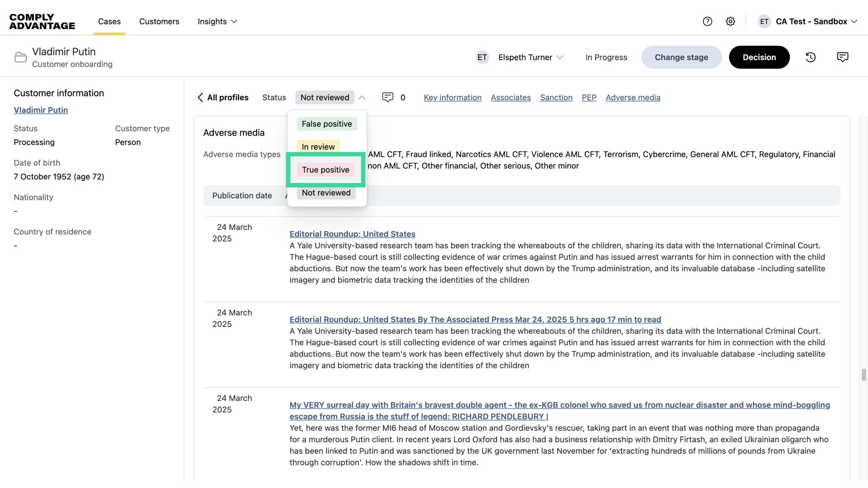This screenshot has height=488, width=868.
Task: Open the help question mark icon
Action: (708, 21)
